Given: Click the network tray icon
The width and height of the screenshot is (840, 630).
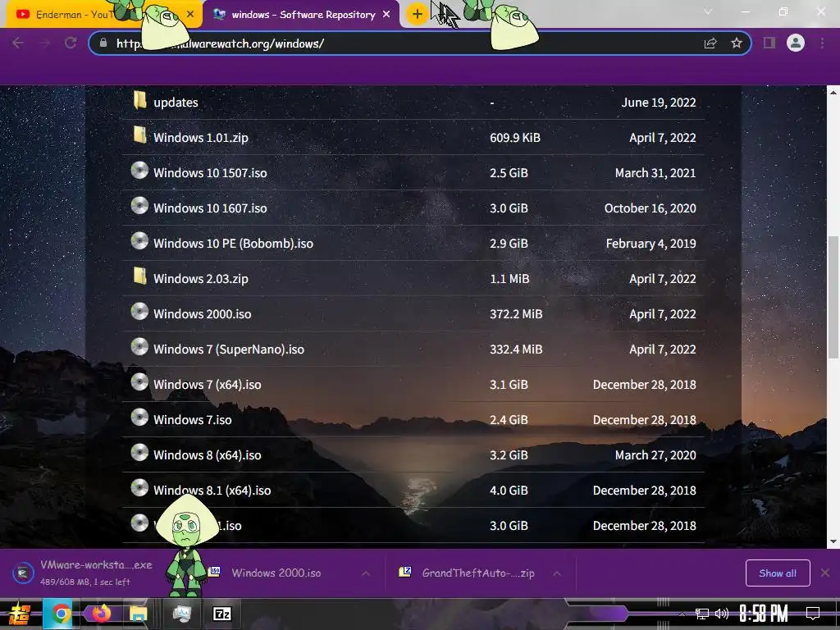Looking at the screenshot, I should click(701, 614).
